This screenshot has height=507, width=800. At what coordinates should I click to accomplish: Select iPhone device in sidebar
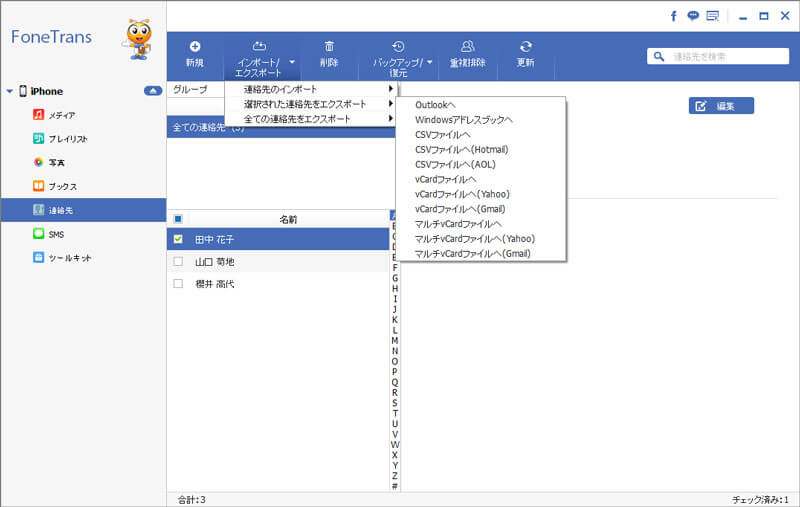tap(46, 91)
